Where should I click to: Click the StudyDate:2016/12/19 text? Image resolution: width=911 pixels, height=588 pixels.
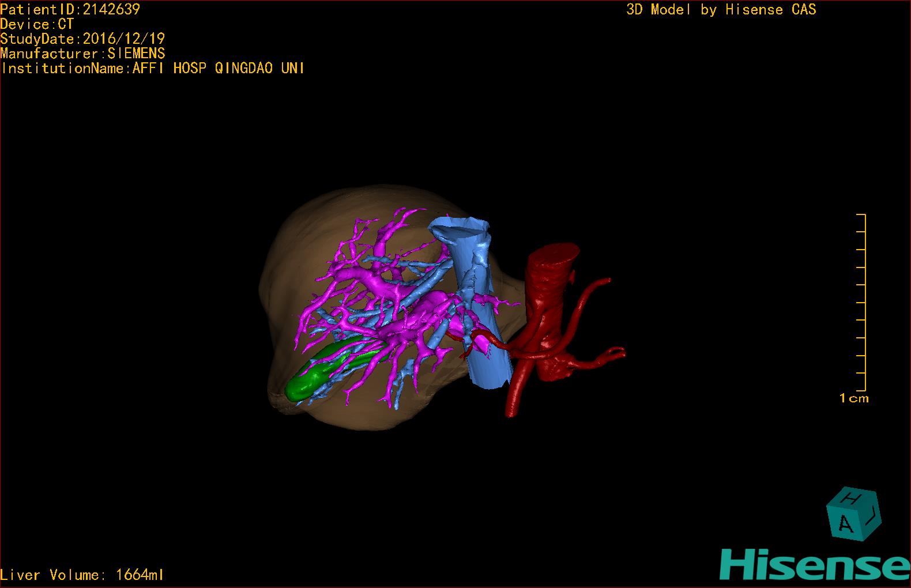(x=82, y=39)
